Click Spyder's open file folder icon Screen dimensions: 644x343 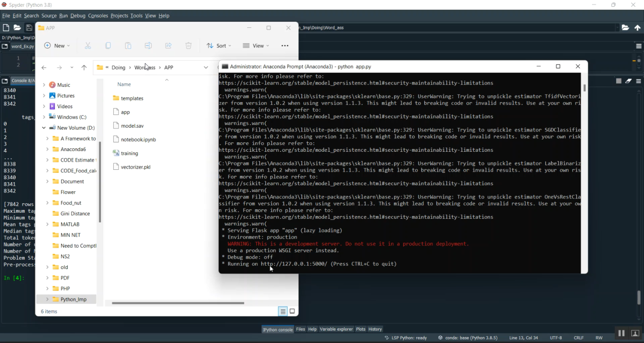tap(17, 28)
